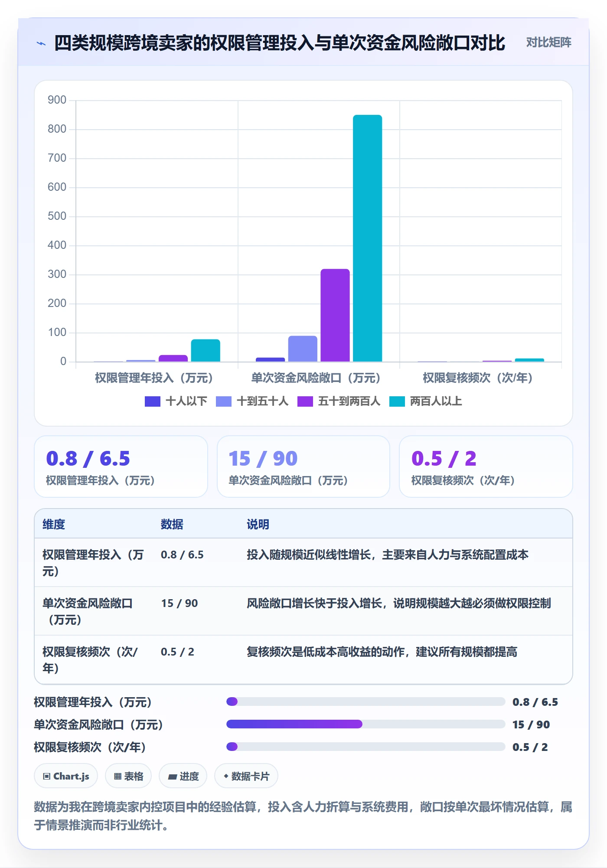This screenshot has width=607, height=868.
Task: Click the purple bar in 权限管理年投入 chart group
Action: [173, 358]
